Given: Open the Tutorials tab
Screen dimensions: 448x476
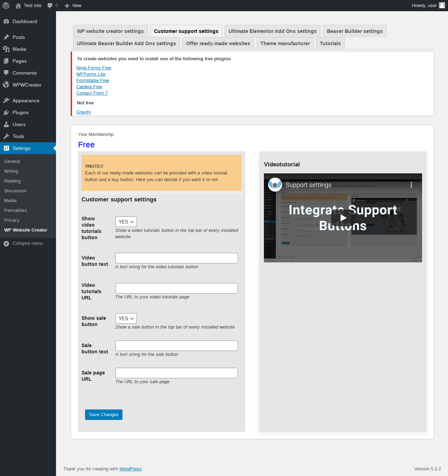Looking at the screenshot, I should click(x=330, y=43).
